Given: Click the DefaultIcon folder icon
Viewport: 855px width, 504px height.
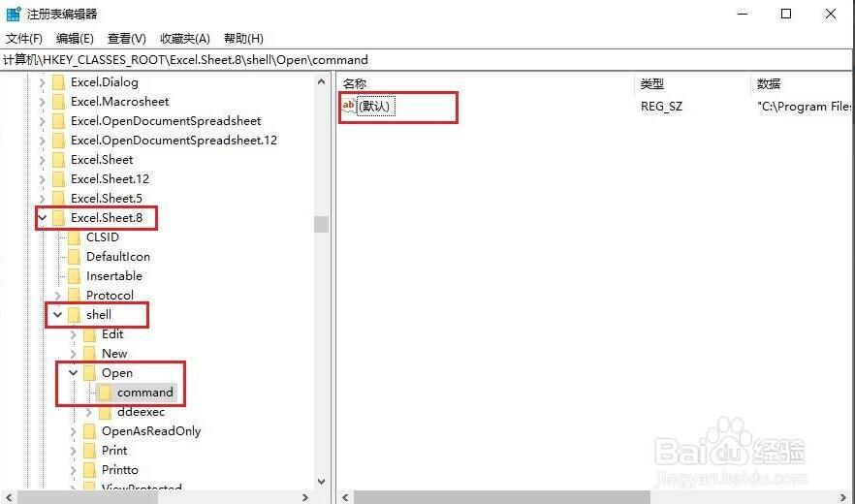Looking at the screenshot, I should [74, 257].
